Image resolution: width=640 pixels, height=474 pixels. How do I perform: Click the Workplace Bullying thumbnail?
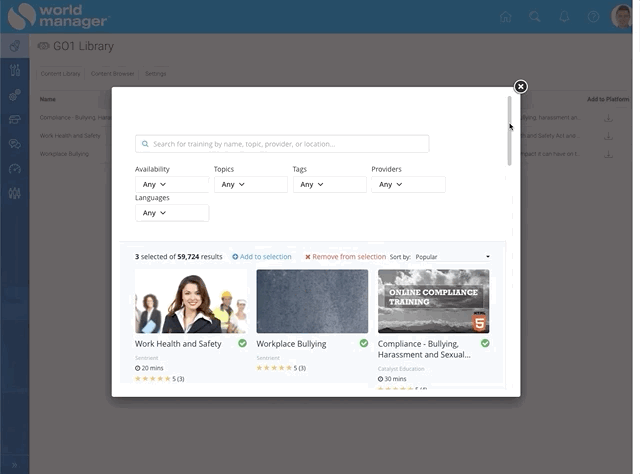[312, 301]
